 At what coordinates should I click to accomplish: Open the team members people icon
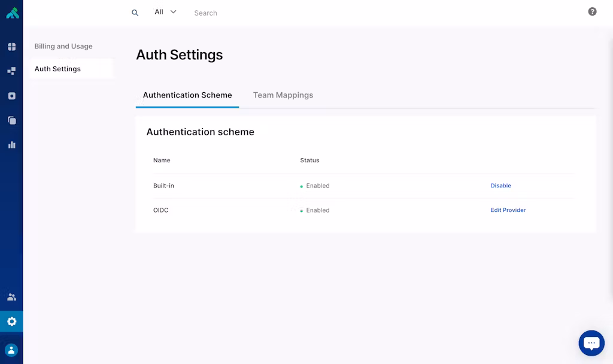pyautogui.click(x=11, y=297)
